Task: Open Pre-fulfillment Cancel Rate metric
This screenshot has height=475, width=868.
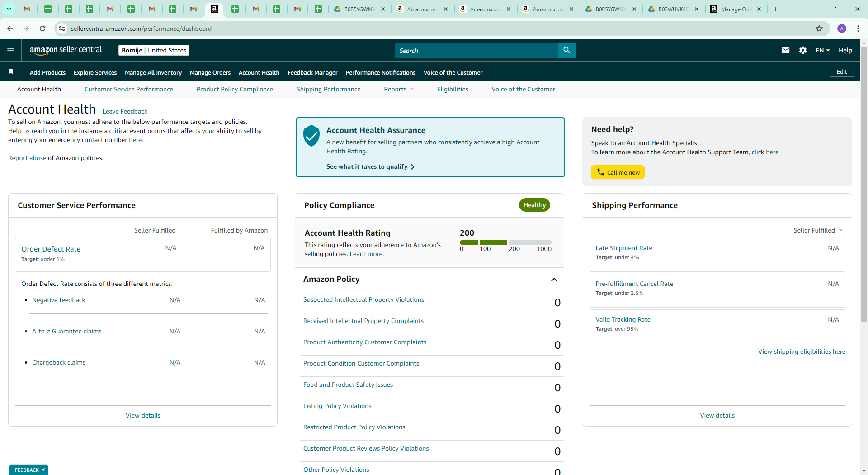Action: (x=634, y=284)
